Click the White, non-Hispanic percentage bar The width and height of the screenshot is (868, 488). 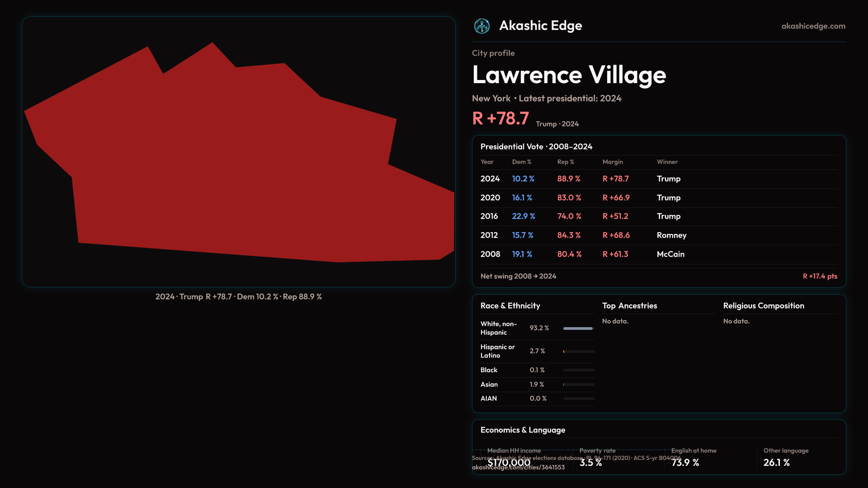(578, 328)
